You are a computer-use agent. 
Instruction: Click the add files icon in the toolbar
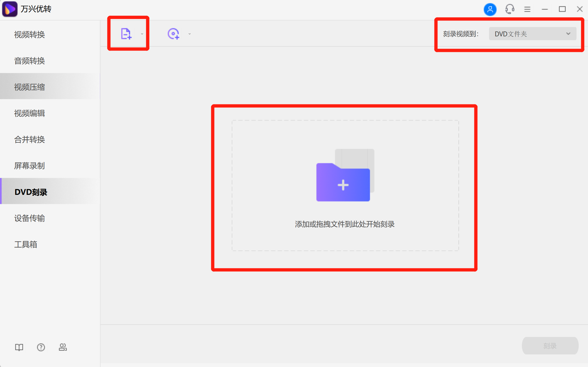pos(126,33)
